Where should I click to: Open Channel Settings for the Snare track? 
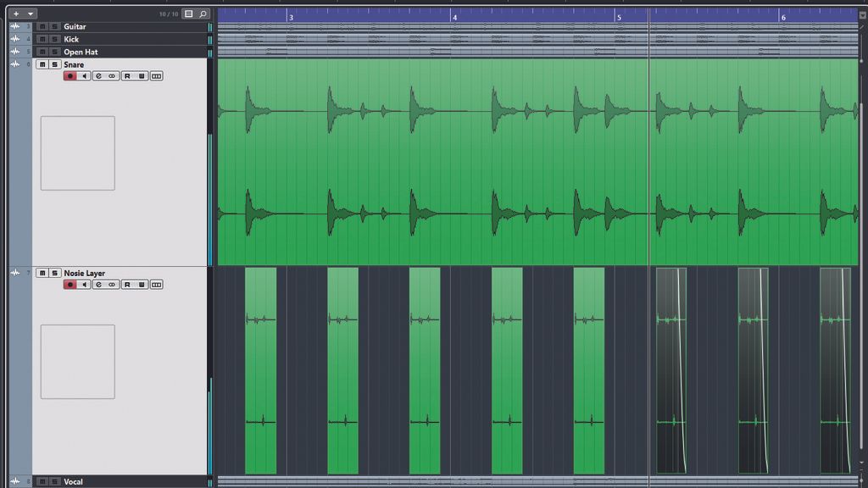point(98,75)
